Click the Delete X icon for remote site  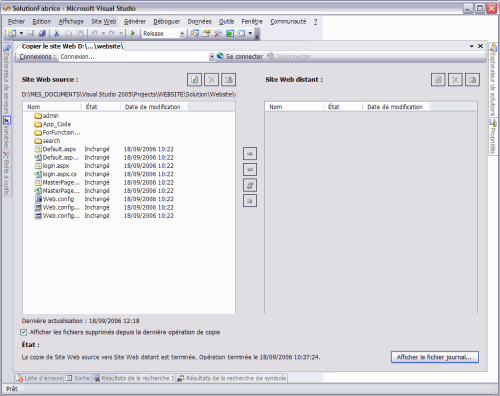455,80
